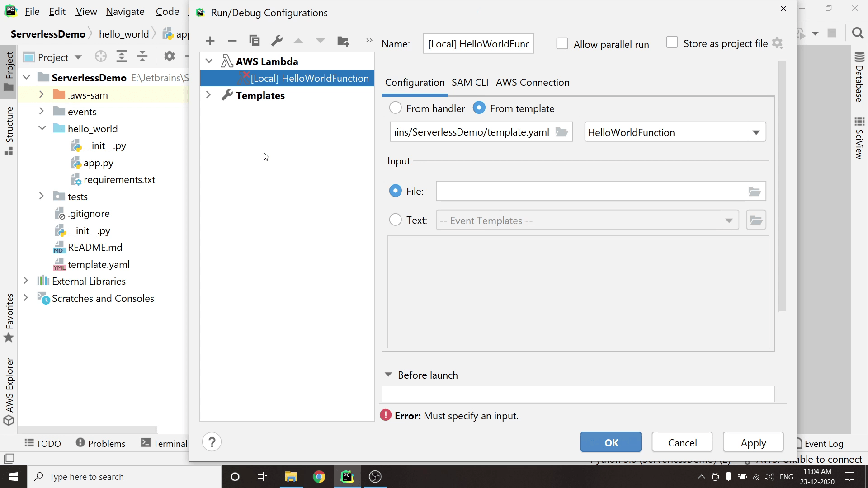The width and height of the screenshot is (868, 488).
Task: Switch to the SAM CLI tab
Action: 470,83
